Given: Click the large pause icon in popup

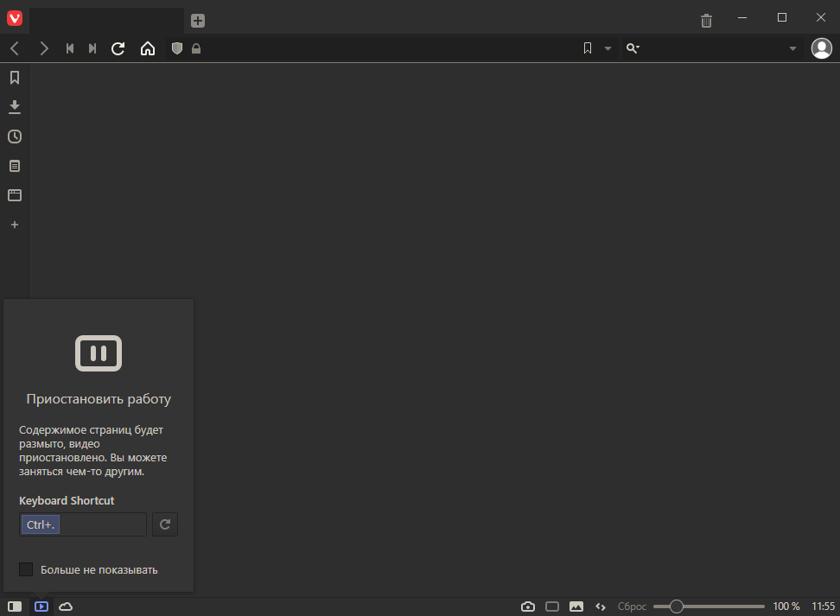Looking at the screenshot, I should (99, 353).
